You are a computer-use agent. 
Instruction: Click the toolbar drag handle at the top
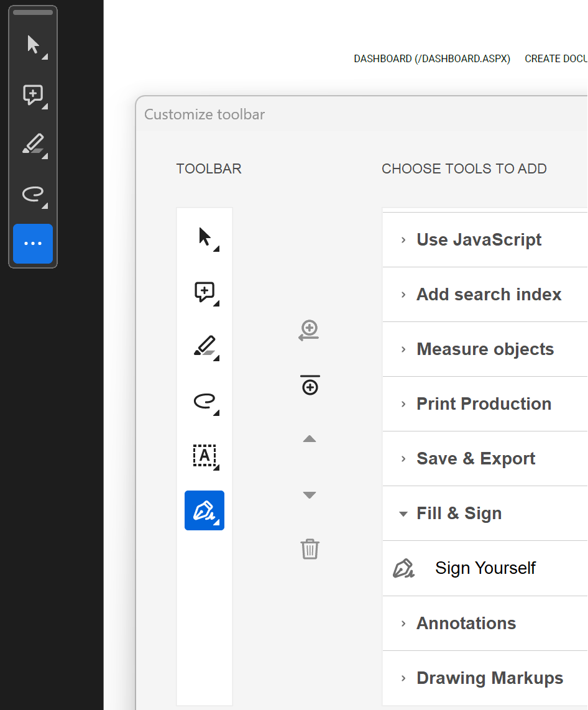(32, 12)
